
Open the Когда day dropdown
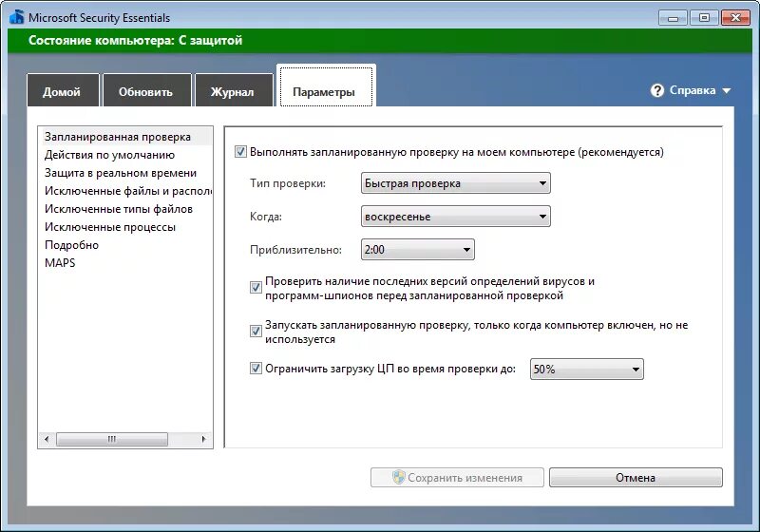pos(456,217)
